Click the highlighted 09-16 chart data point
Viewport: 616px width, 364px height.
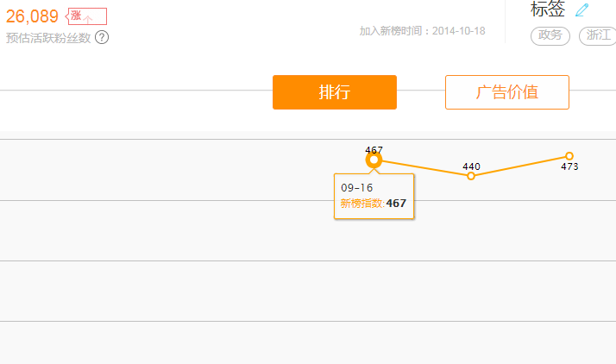click(x=374, y=160)
